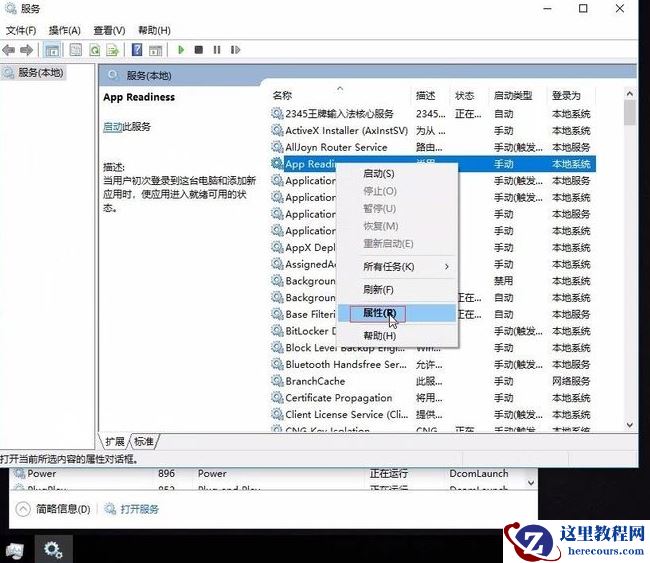
Task: Click gear icon of AllJoyn Router Service row
Action: coord(277,147)
